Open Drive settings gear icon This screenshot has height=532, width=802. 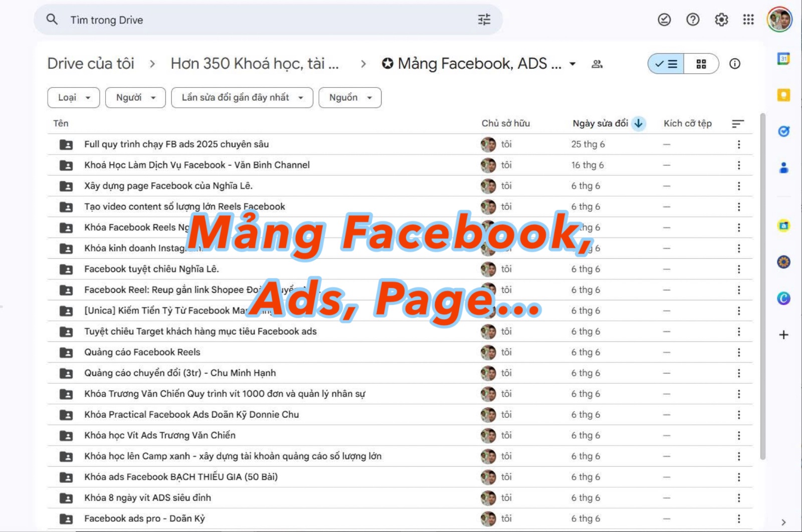(x=721, y=20)
